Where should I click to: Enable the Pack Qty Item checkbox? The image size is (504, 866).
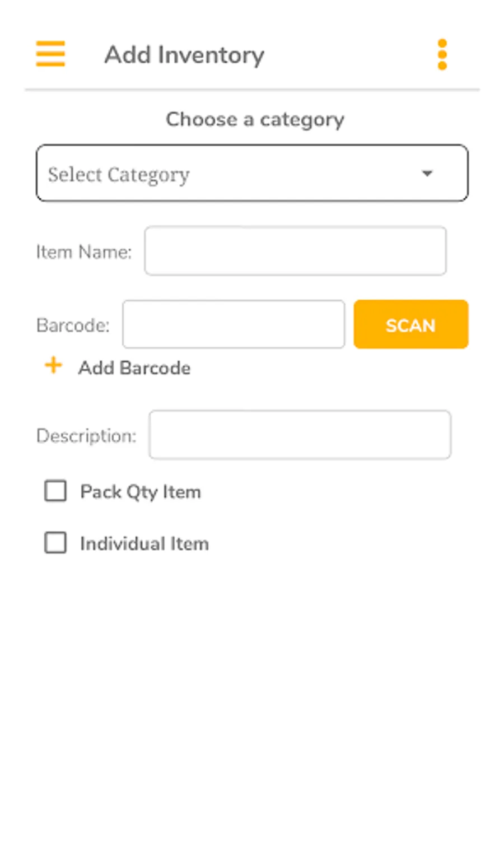click(x=55, y=491)
